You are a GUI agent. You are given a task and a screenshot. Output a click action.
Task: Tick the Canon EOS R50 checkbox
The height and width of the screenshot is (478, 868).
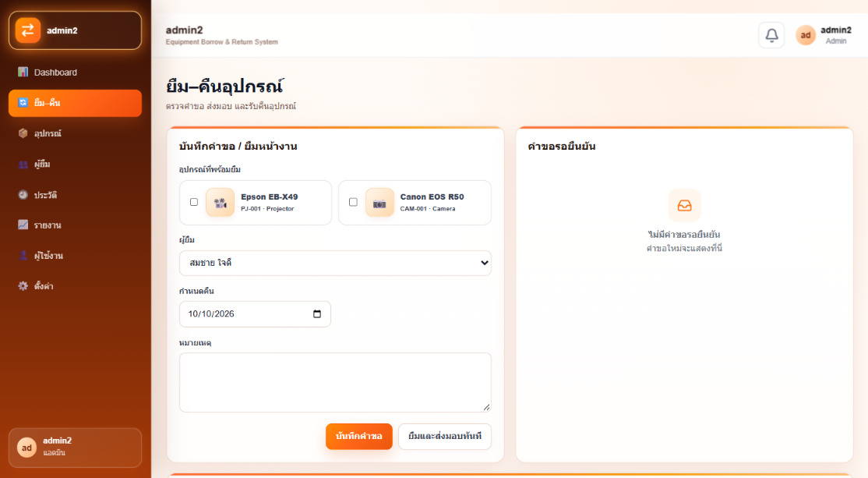[353, 202]
